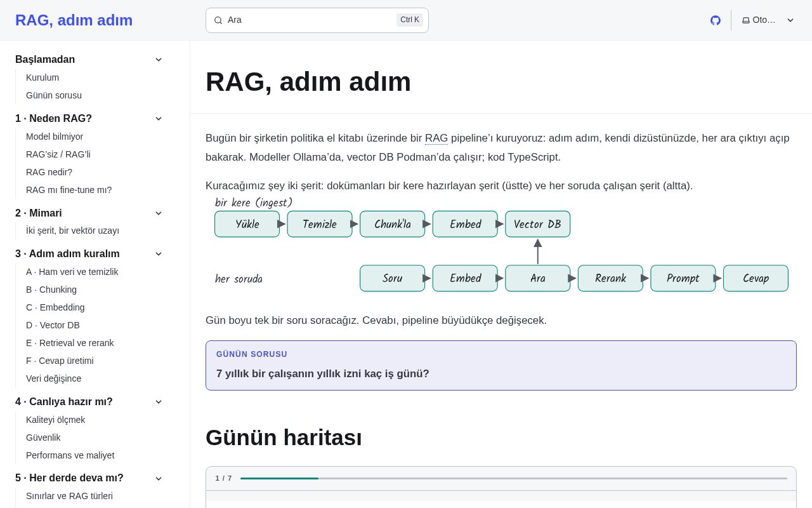Click the question text in Günün Sorusu box

[x=323, y=374]
